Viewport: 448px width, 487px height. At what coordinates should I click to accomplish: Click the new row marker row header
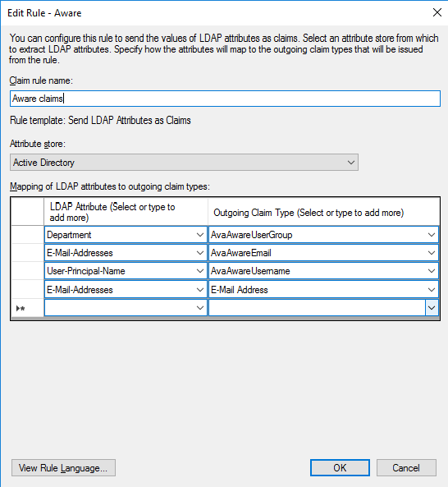[28, 308]
